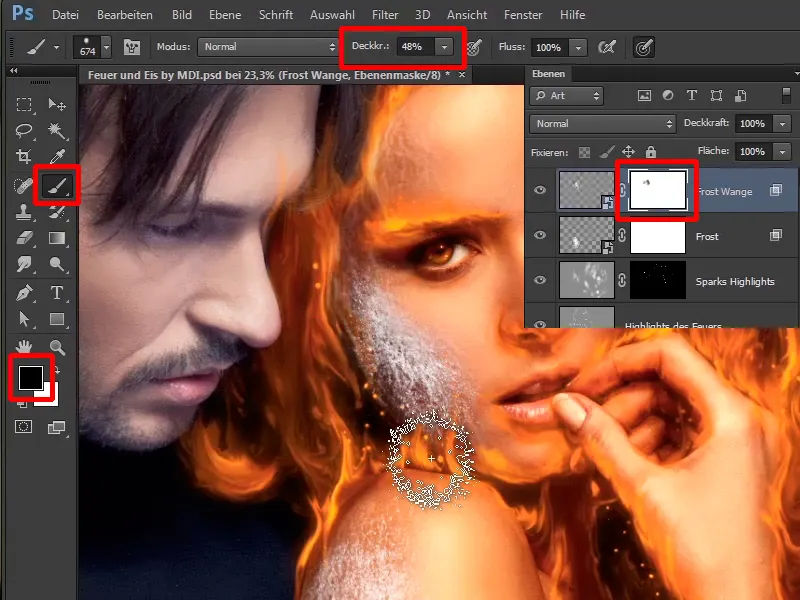The image size is (800, 600).
Task: Select the Brush tool in toolbox
Action: click(57, 186)
